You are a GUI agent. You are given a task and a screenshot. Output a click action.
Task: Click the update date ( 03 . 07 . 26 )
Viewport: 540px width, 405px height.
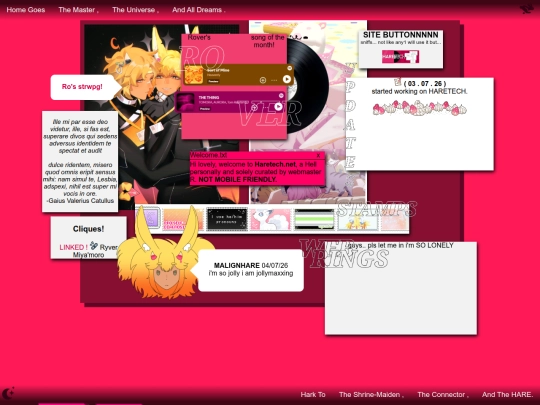tap(425, 84)
